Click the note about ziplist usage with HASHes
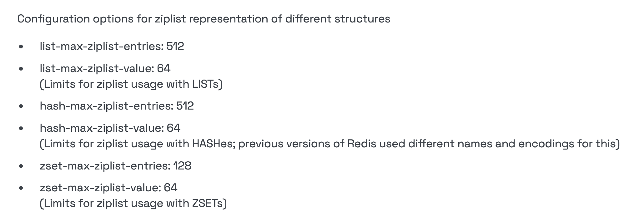The image size is (644, 216). 330,144
